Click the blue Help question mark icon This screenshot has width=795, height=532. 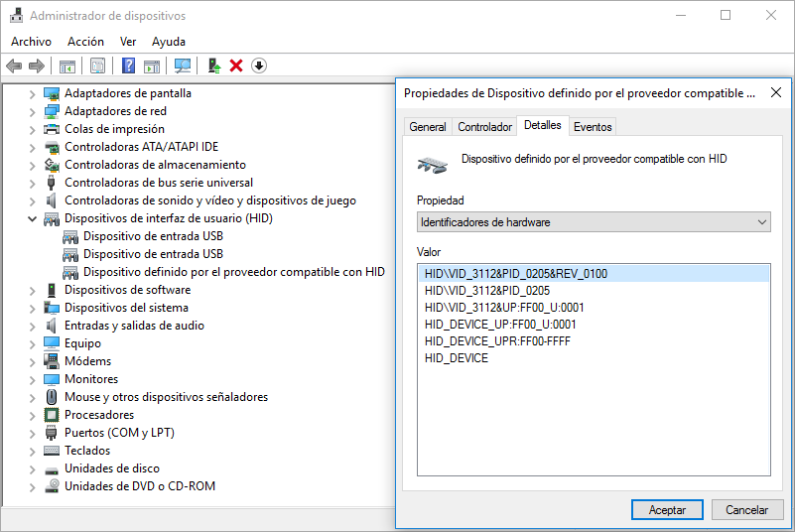point(129,66)
